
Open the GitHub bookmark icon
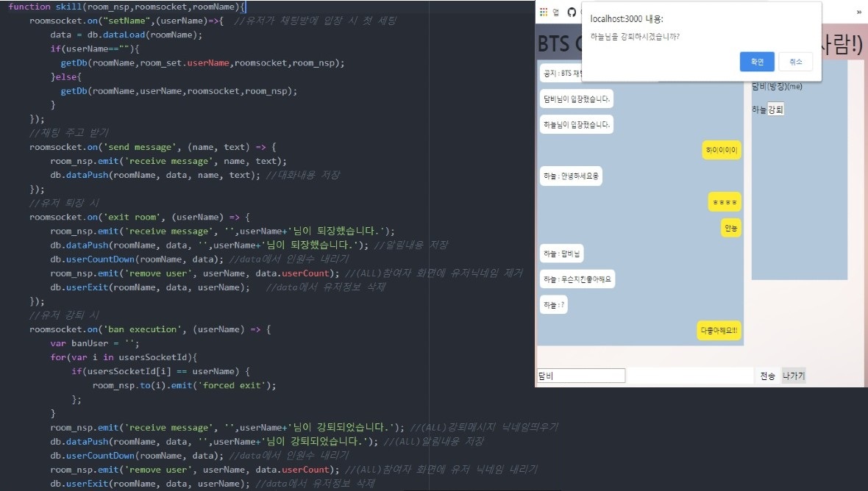572,12
